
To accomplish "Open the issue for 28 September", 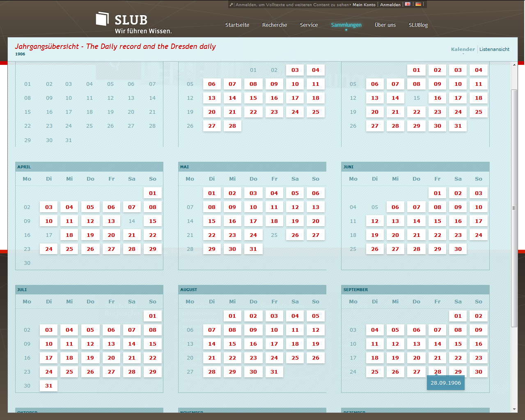I will [438, 372].
